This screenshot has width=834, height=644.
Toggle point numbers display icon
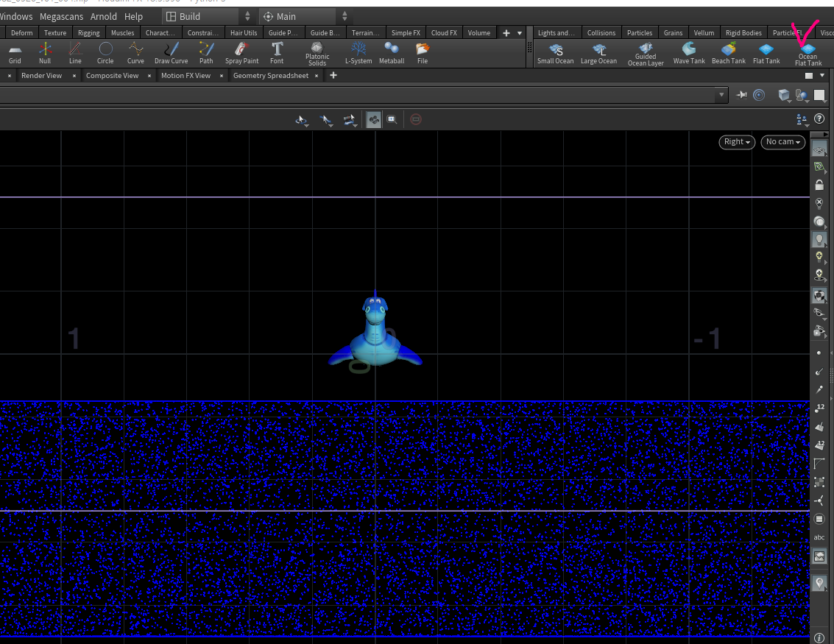[819, 408]
